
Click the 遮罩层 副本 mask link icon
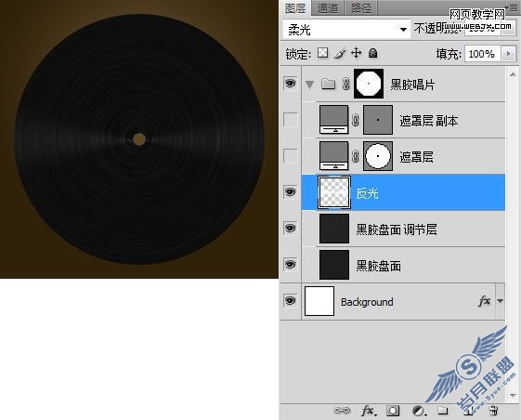coord(355,120)
